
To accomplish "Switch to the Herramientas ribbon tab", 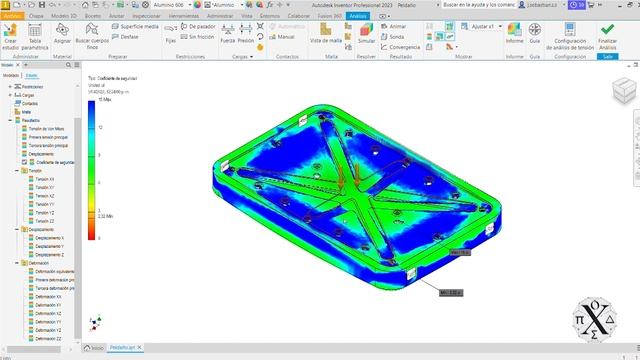I will (x=184, y=16).
